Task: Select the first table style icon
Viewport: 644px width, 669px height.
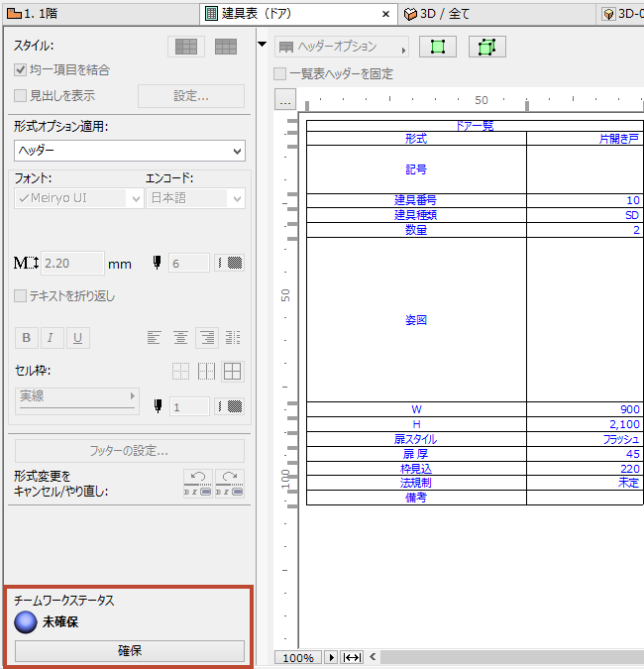Action: [186, 47]
